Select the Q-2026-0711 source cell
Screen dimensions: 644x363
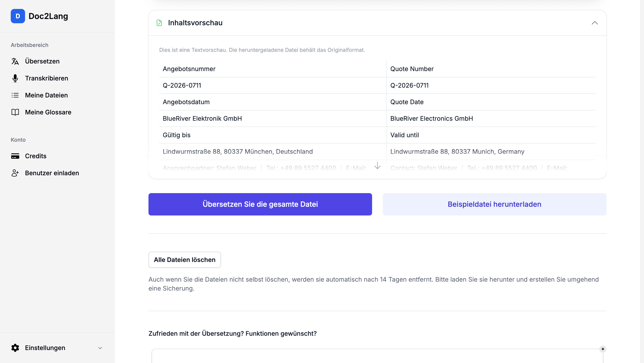point(273,85)
